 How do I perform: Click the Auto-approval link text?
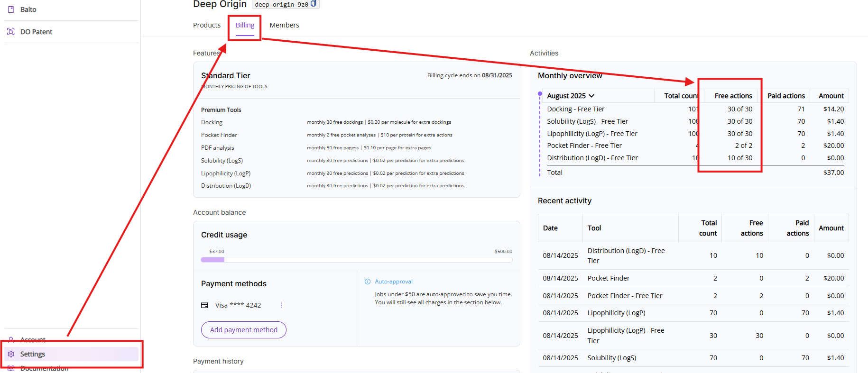pyautogui.click(x=394, y=282)
